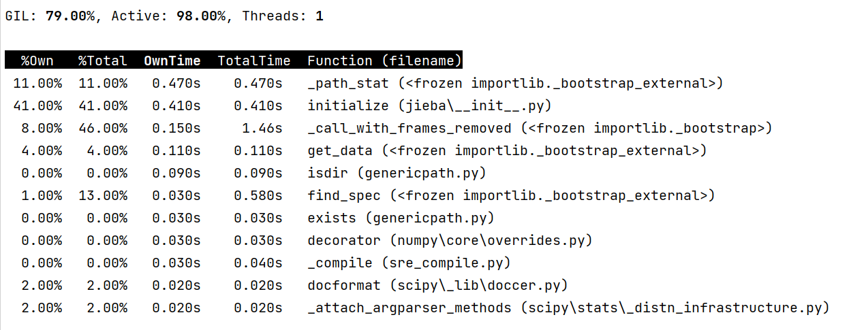Click the 1.46s TotalTime value
This screenshot has height=330, width=868.
click(262, 129)
